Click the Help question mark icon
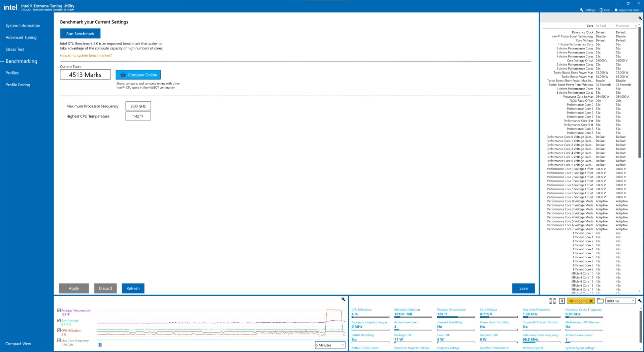Screen dimensions: 644x352 602,10
